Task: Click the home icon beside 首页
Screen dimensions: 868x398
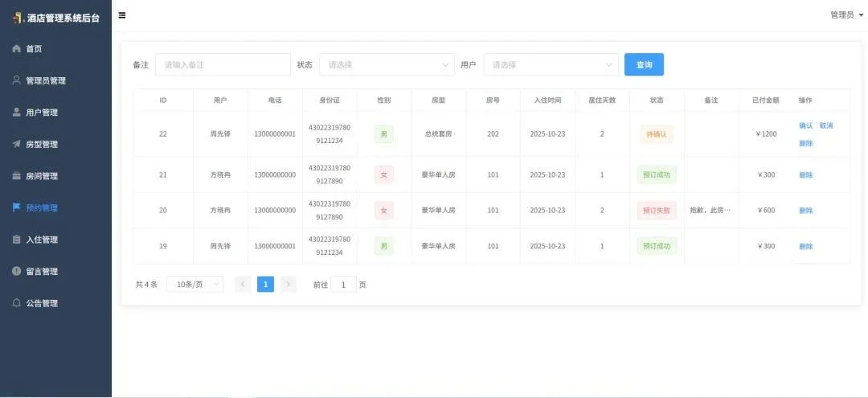Action: [x=17, y=49]
